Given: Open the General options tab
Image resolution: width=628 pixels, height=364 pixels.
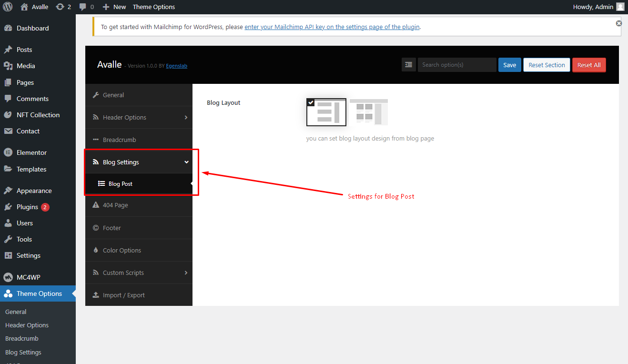Looking at the screenshot, I should coord(139,95).
